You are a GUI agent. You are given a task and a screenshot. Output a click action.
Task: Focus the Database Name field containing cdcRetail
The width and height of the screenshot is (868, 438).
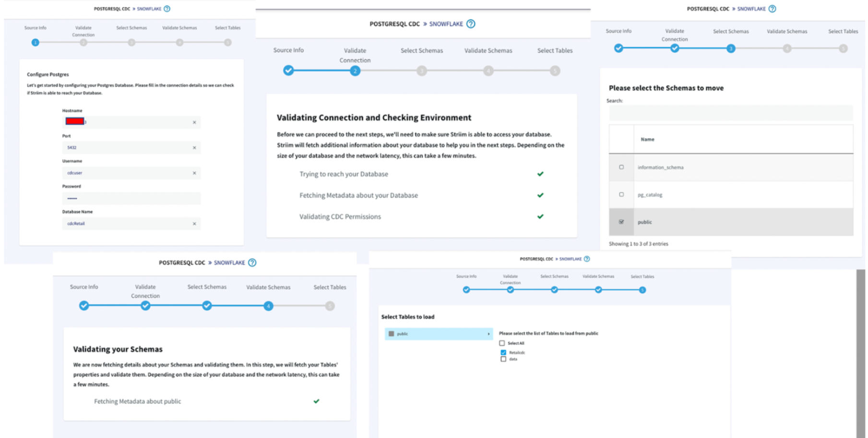[x=131, y=224]
